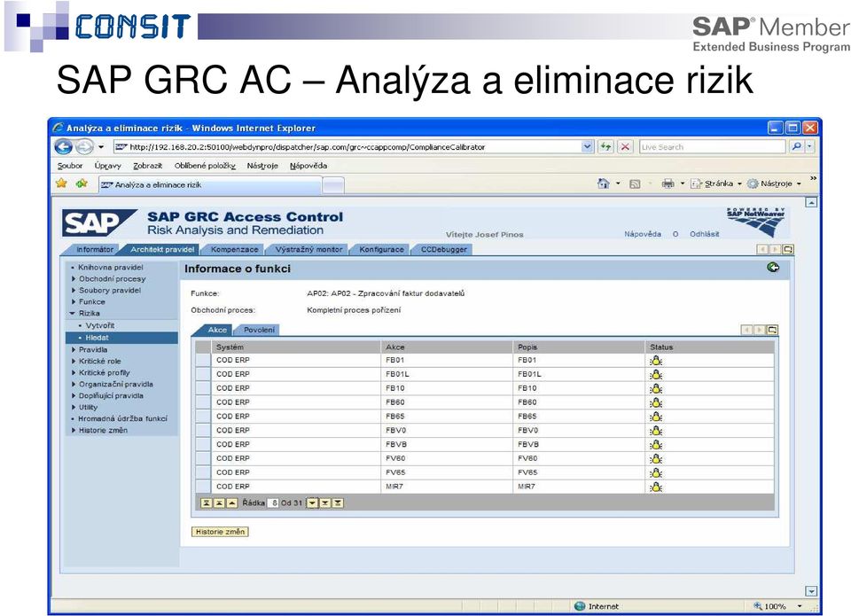
Task: Click scrollbar down arrow of page
Action: (811, 591)
